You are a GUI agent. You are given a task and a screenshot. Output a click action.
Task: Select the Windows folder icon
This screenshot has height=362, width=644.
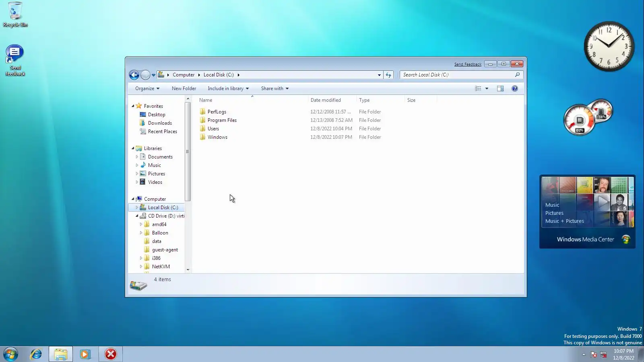tap(202, 137)
